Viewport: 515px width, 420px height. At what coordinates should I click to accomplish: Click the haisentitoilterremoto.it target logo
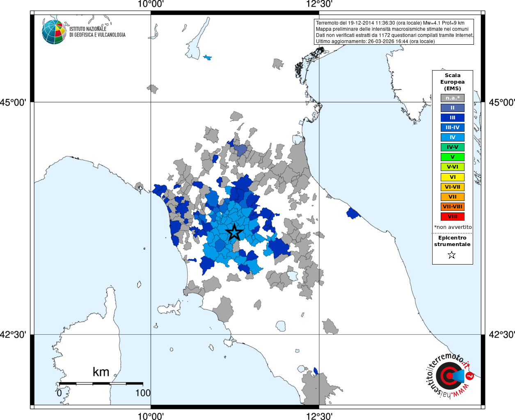pos(449,375)
